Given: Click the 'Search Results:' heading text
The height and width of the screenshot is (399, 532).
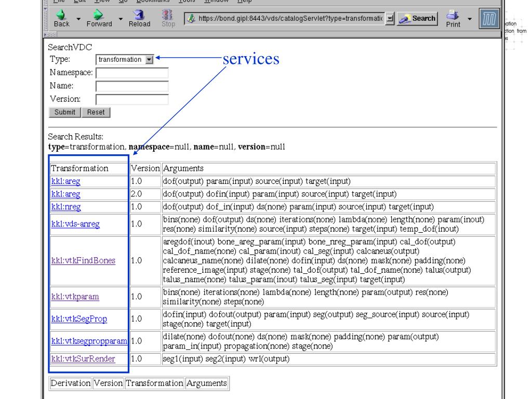Looking at the screenshot, I should (76, 137).
